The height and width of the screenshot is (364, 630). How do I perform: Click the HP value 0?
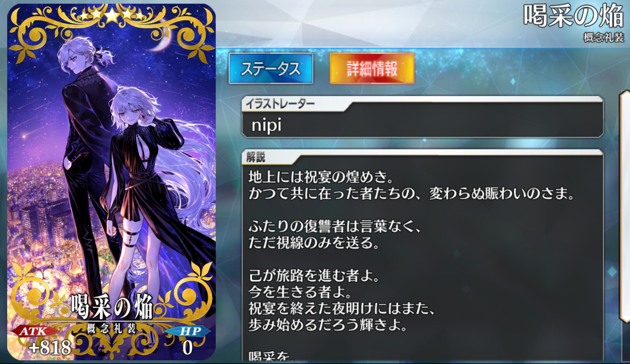(188, 348)
